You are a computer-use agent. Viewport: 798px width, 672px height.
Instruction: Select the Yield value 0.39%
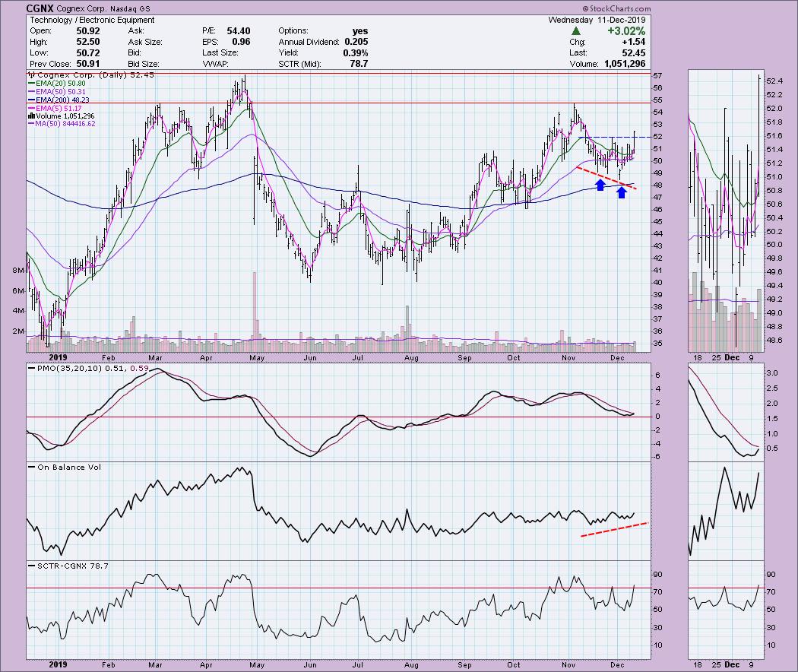pos(355,53)
